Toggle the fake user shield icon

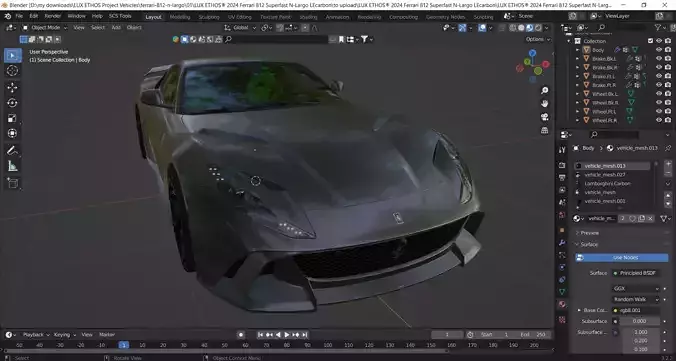pyautogui.click(x=632, y=219)
